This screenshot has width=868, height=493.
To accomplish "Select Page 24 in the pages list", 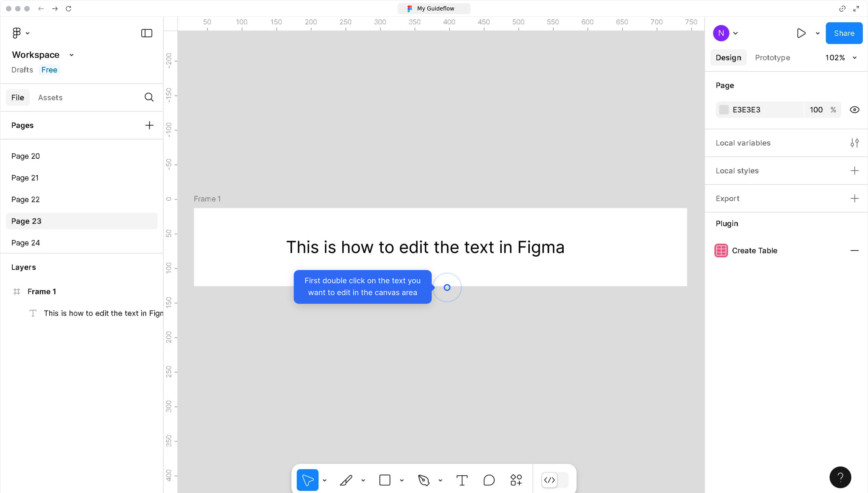I will 25,242.
